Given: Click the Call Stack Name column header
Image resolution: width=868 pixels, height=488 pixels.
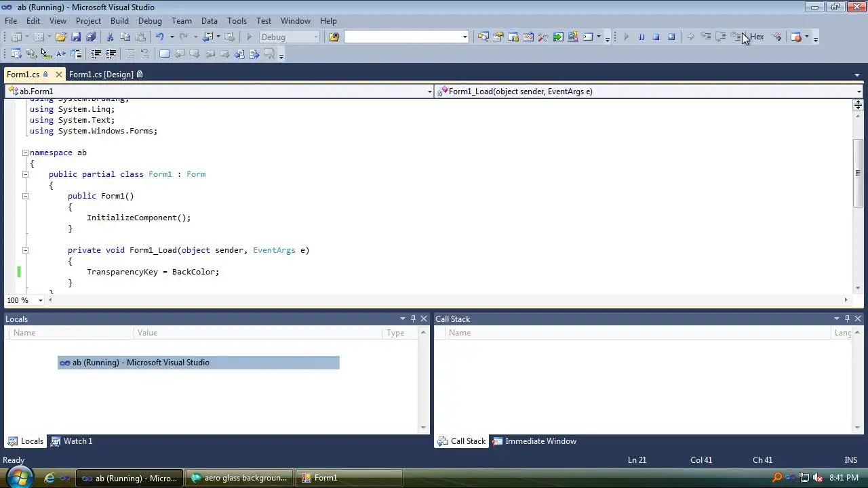Looking at the screenshot, I should click(637, 333).
